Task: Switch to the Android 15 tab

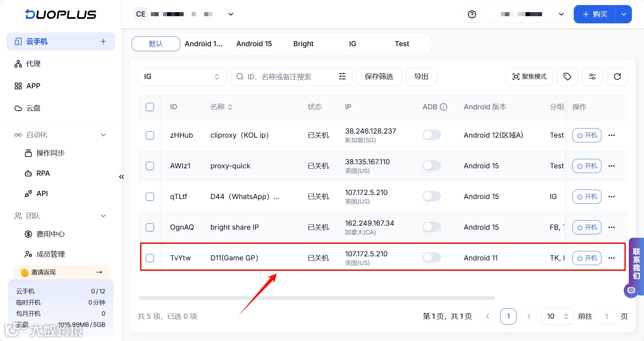Action: 254,44
